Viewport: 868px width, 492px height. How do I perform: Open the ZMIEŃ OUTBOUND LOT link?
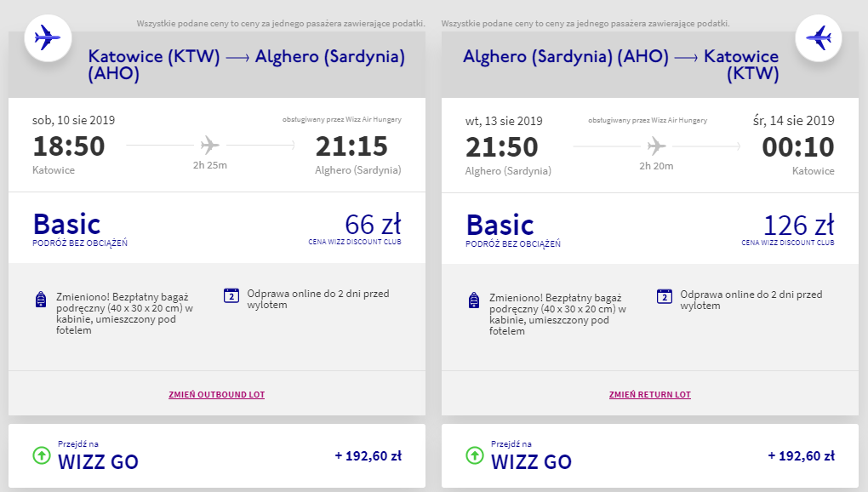pyautogui.click(x=216, y=395)
